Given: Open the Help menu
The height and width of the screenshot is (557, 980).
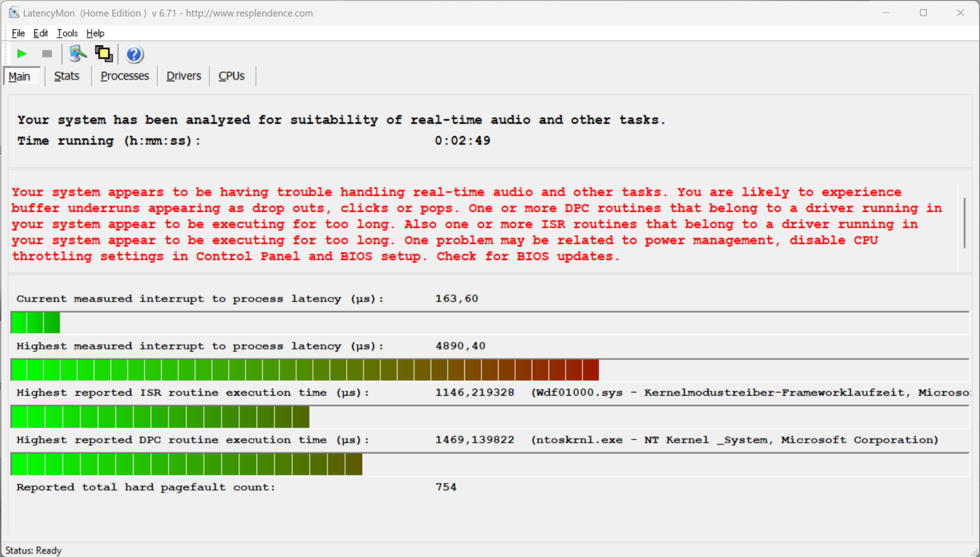Looking at the screenshot, I should pyautogui.click(x=95, y=33).
